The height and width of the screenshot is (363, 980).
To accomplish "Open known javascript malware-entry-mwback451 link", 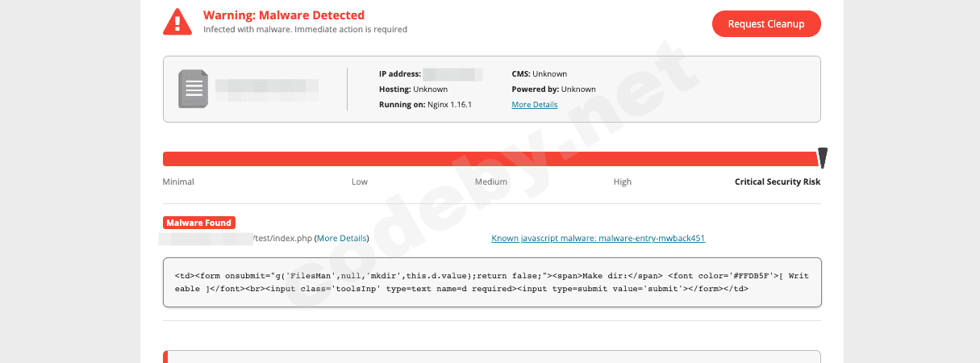I will [598, 239].
